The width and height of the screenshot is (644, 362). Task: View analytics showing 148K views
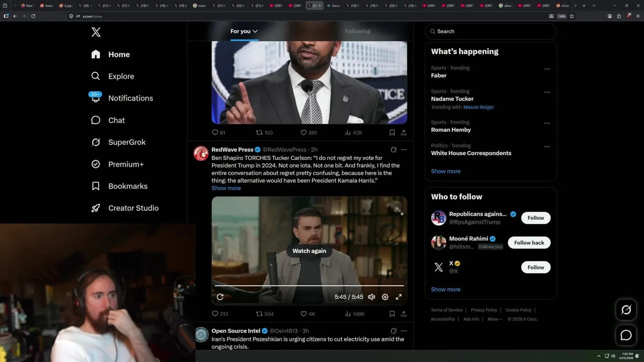(x=355, y=314)
